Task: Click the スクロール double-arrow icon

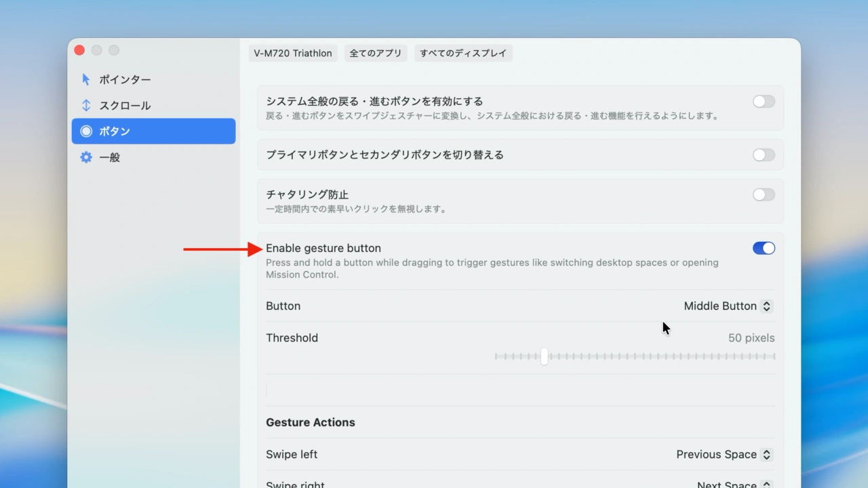Action: point(85,105)
